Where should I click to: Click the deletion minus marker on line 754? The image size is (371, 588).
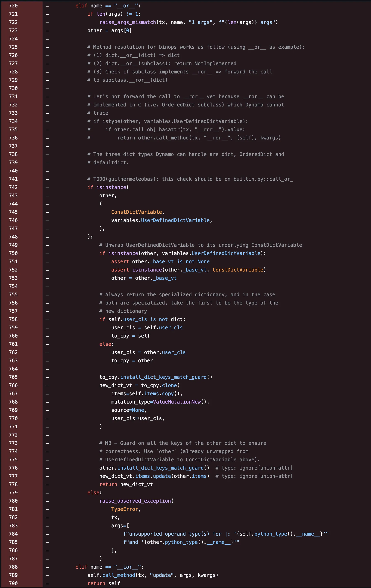tap(48, 286)
